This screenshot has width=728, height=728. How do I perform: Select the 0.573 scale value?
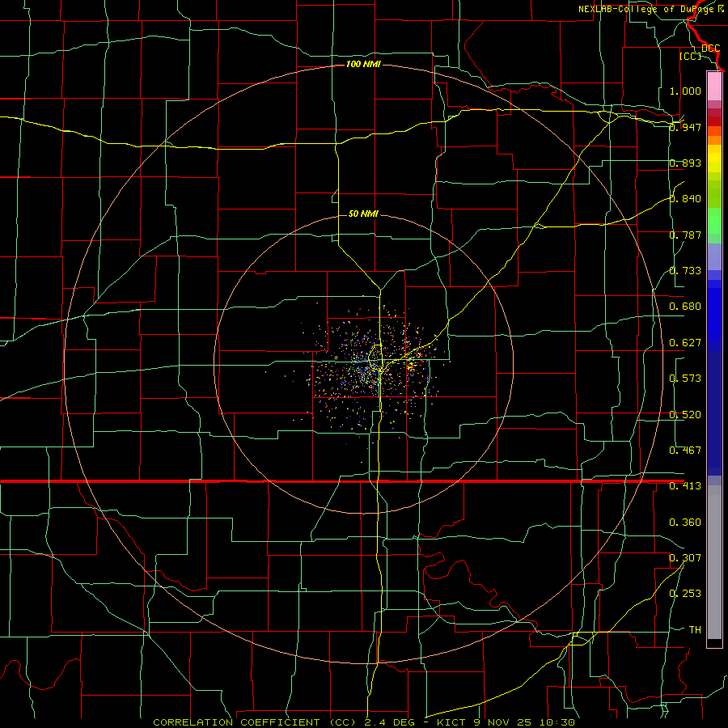click(685, 379)
